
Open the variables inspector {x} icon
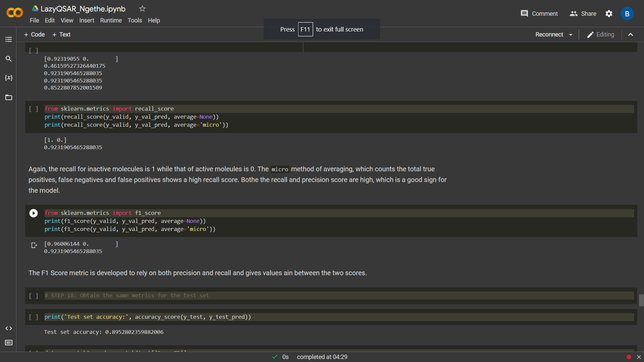[9, 78]
